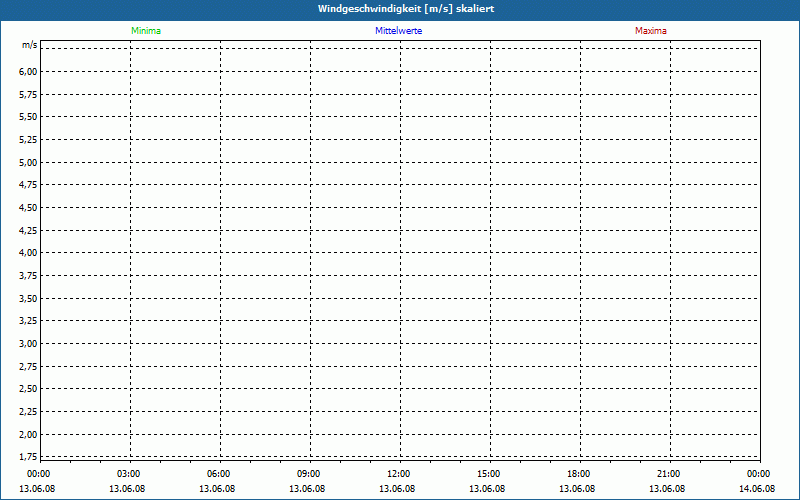Click the 18:00 time axis label
800x500 pixels.
click(x=579, y=474)
